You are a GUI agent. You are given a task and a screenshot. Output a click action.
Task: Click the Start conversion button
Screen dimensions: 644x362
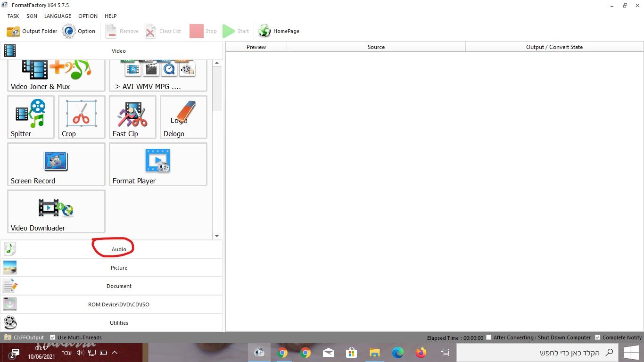[x=236, y=31]
